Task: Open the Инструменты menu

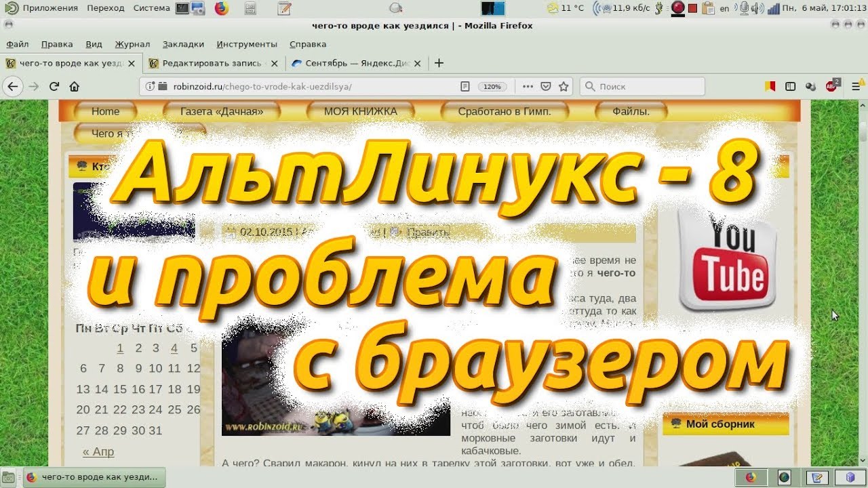Action: pyautogui.click(x=247, y=44)
